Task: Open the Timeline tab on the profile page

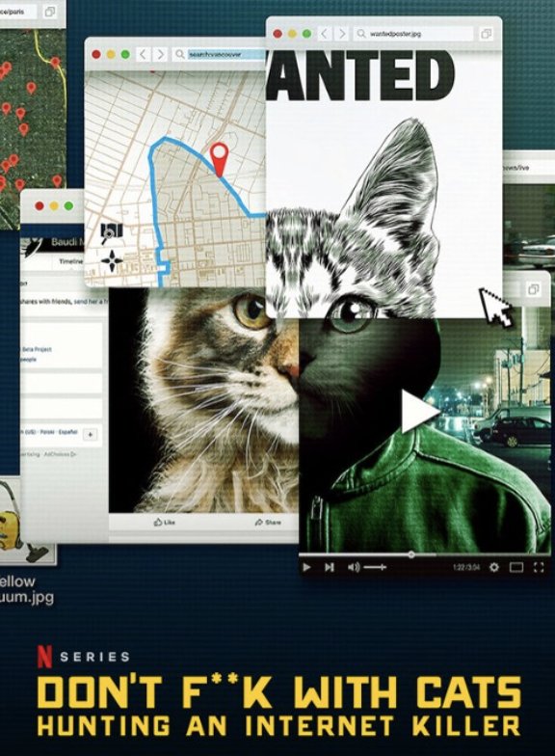Action: point(70,260)
